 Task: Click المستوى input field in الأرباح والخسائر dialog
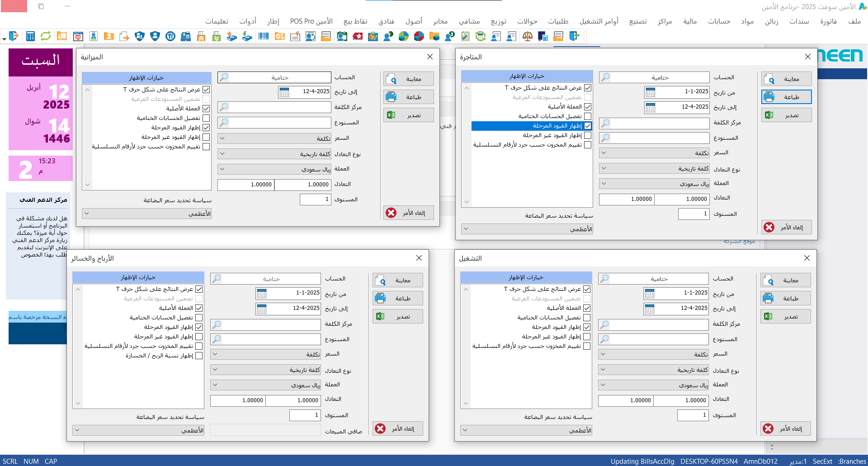click(x=305, y=415)
